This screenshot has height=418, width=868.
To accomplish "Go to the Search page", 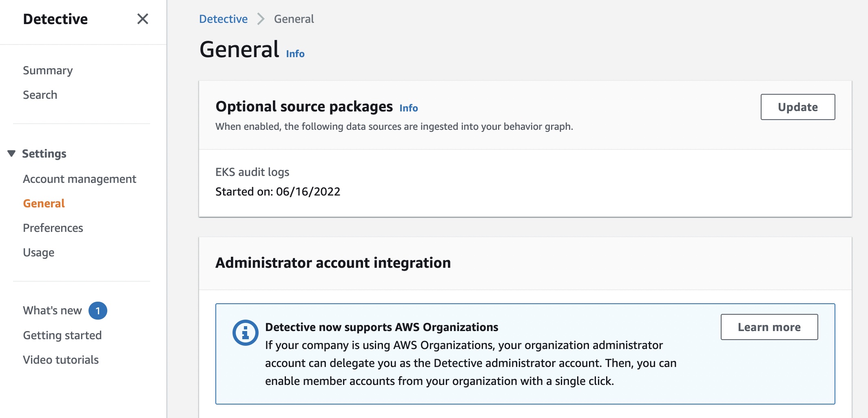I will [40, 95].
